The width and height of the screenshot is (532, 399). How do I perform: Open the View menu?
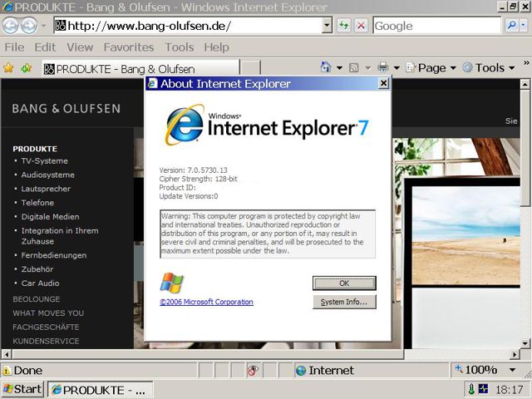80,47
